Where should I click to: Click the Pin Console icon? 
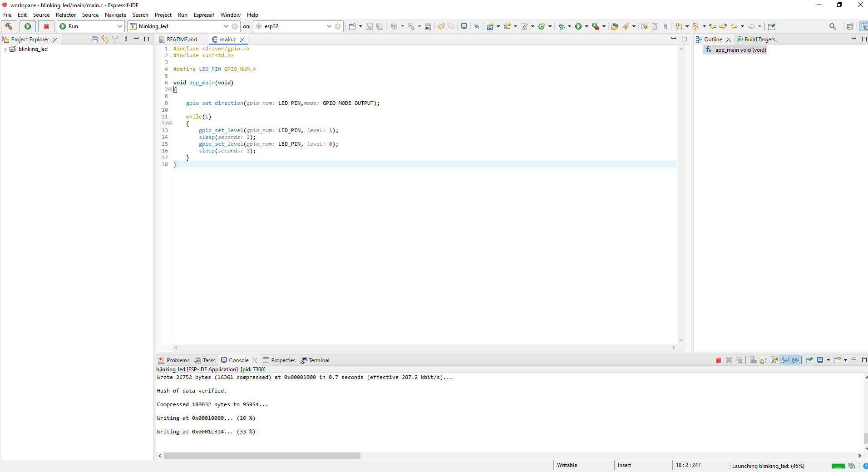[x=809, y=360]
